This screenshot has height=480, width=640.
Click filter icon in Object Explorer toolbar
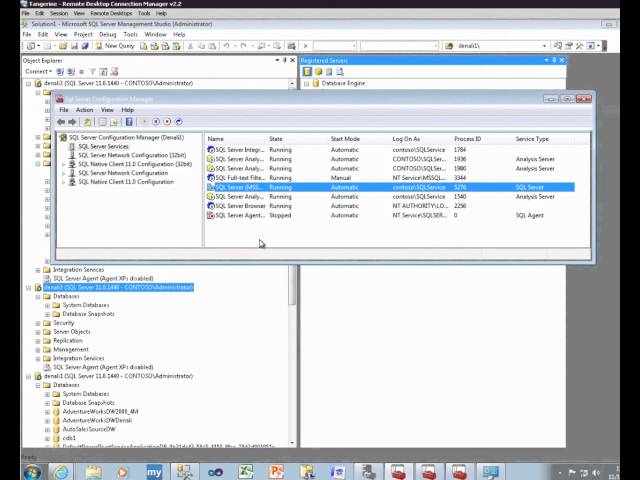click(93, 72)
